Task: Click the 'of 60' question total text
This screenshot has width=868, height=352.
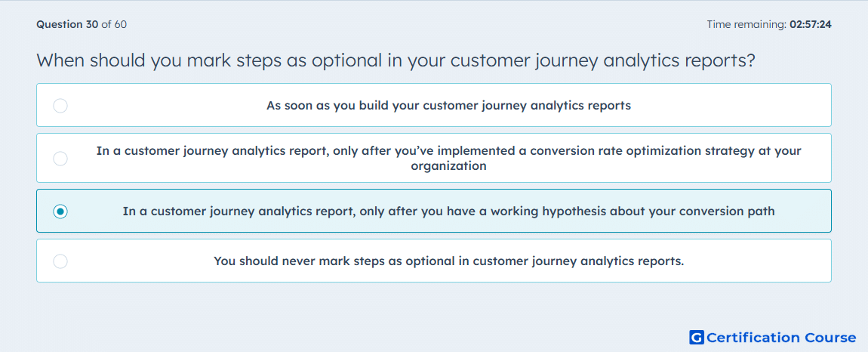Action: (114, 24)
